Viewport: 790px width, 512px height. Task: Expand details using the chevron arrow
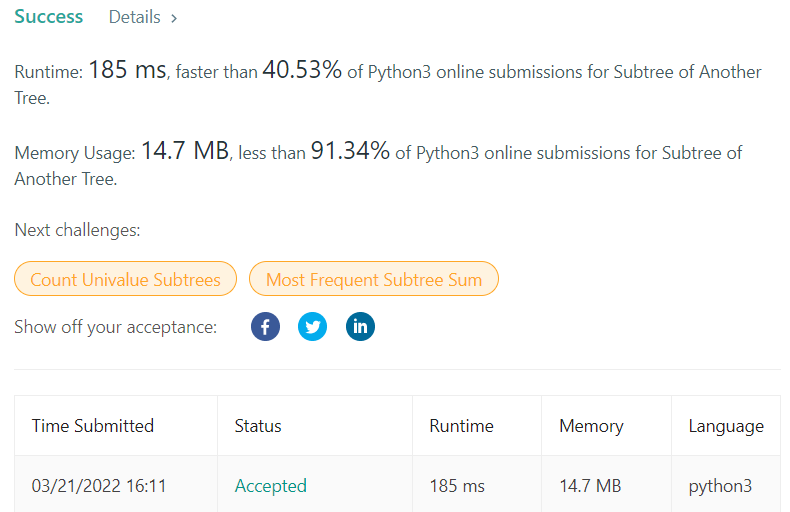pos(174,18)
